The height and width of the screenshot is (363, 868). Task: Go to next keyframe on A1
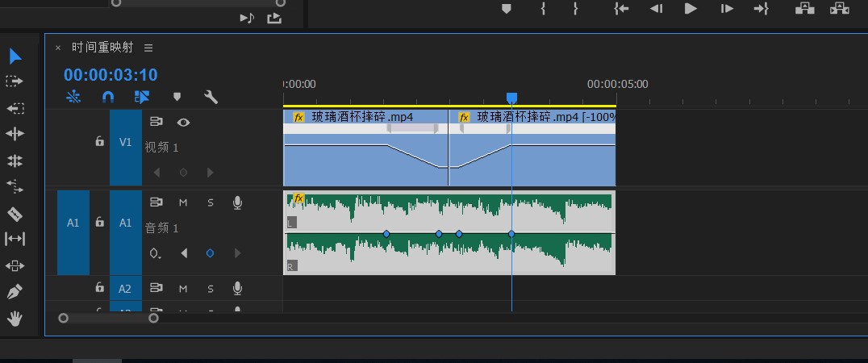[x=237, y=253]
